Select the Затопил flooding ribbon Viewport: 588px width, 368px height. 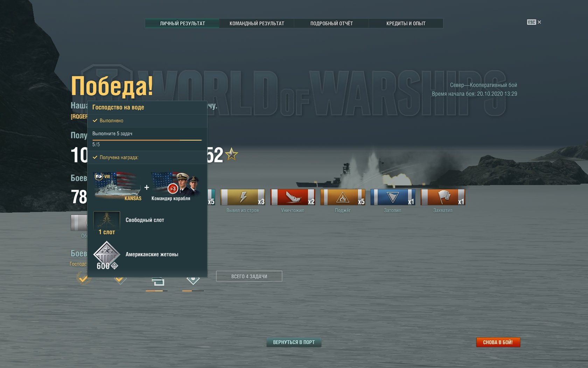pos(393,197)
